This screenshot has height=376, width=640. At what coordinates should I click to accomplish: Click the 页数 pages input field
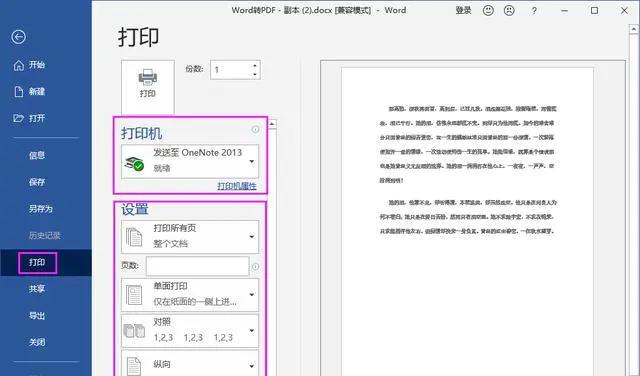(x=198, y=266)
